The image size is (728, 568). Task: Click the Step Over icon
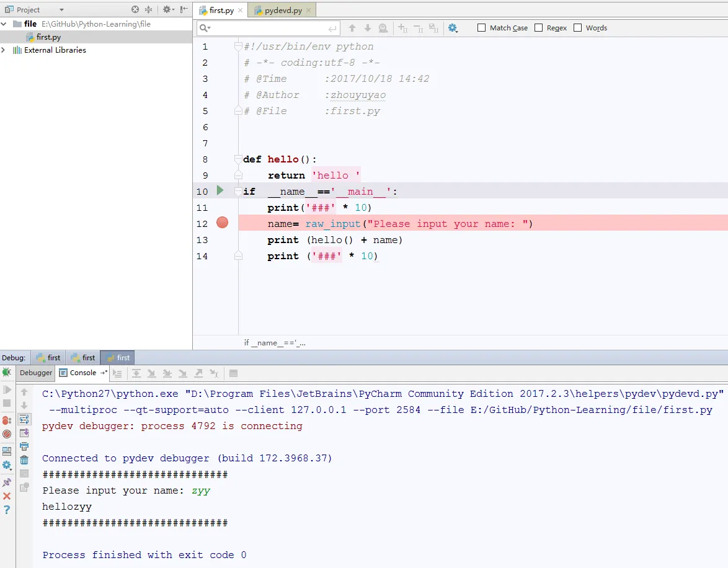tap(136, 373)
